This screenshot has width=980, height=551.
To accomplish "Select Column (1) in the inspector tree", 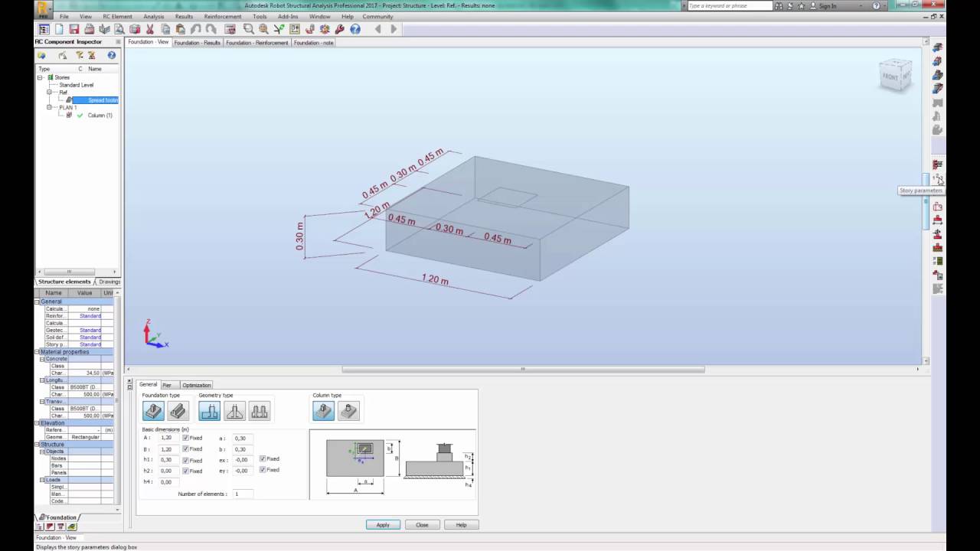I will pyautogui.click(x=100, y=116).
